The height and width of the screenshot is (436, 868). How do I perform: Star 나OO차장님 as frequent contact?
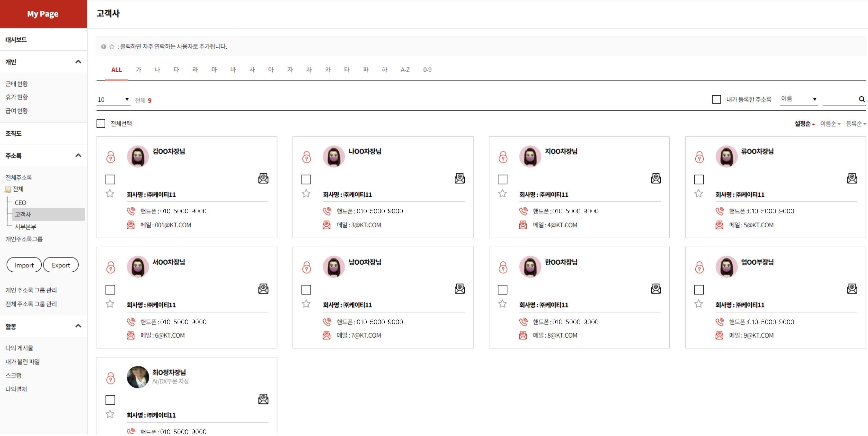(x=306, y=194)
